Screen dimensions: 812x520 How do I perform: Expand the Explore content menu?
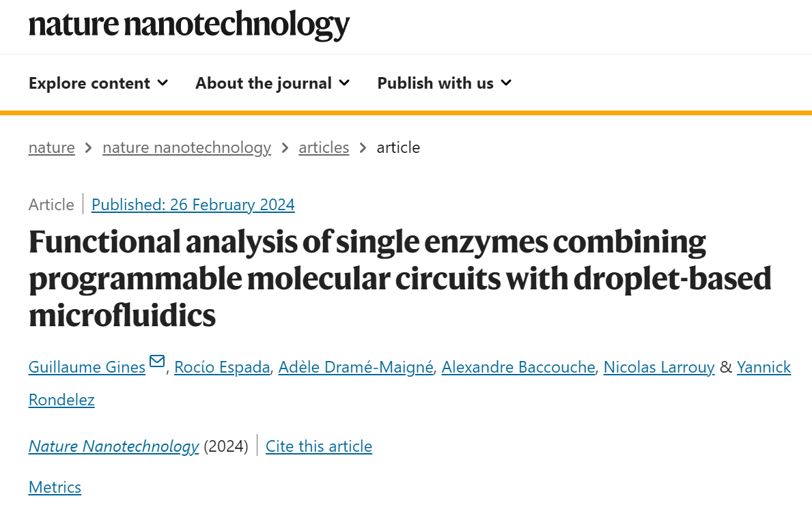pyautogui.click(x=98, y=83)
